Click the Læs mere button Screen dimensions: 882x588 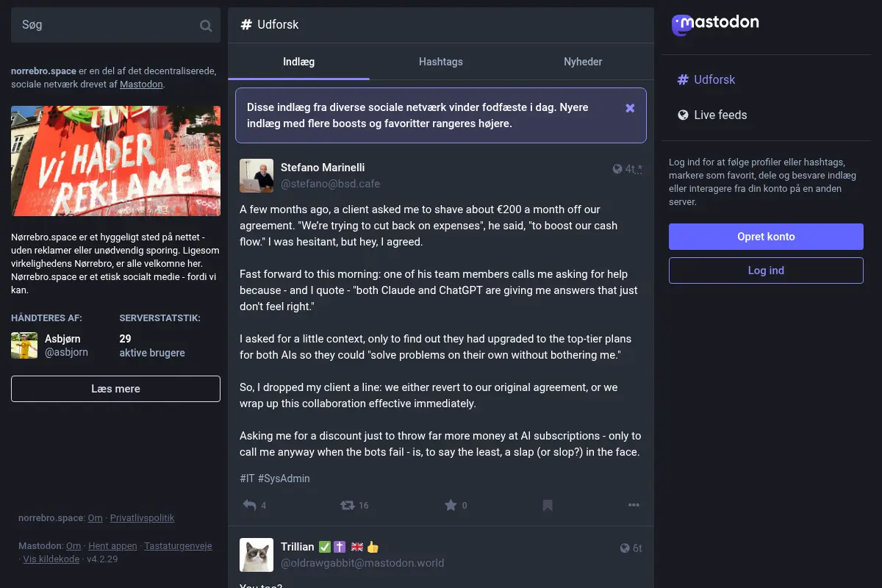point(115,389)
